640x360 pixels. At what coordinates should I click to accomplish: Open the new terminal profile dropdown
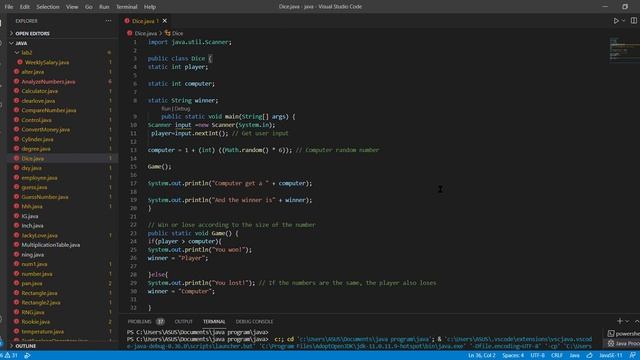pos(627,322)
